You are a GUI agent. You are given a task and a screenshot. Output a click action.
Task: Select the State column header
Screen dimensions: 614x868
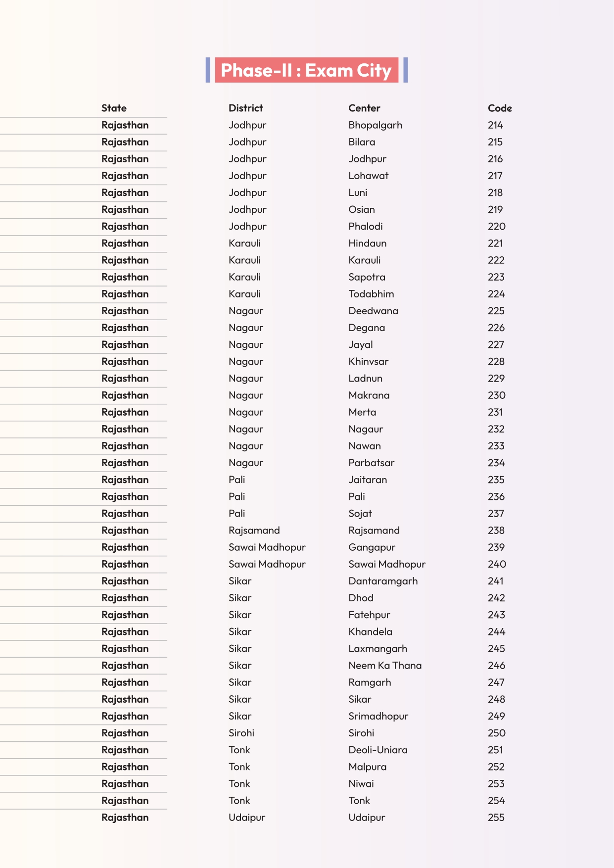click(114, 108)
